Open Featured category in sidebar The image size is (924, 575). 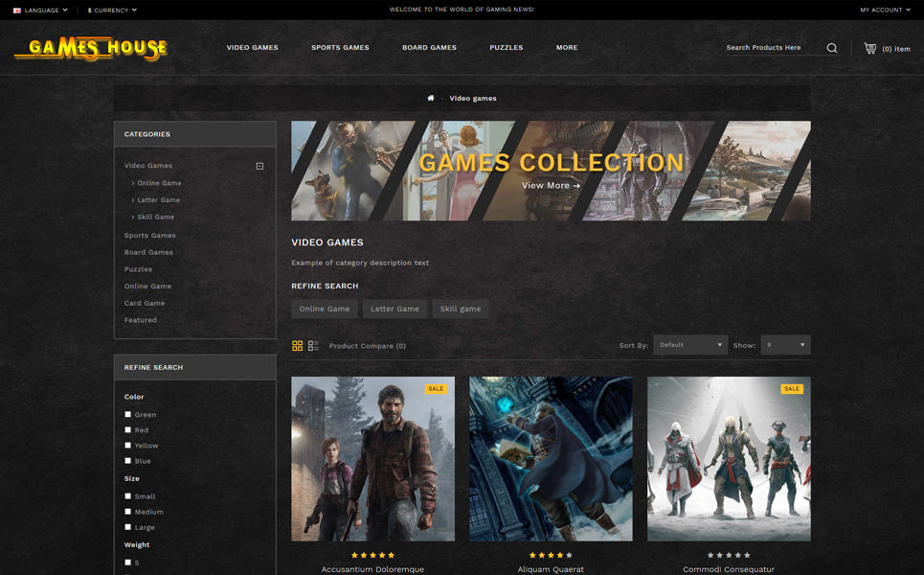[140, 320]
